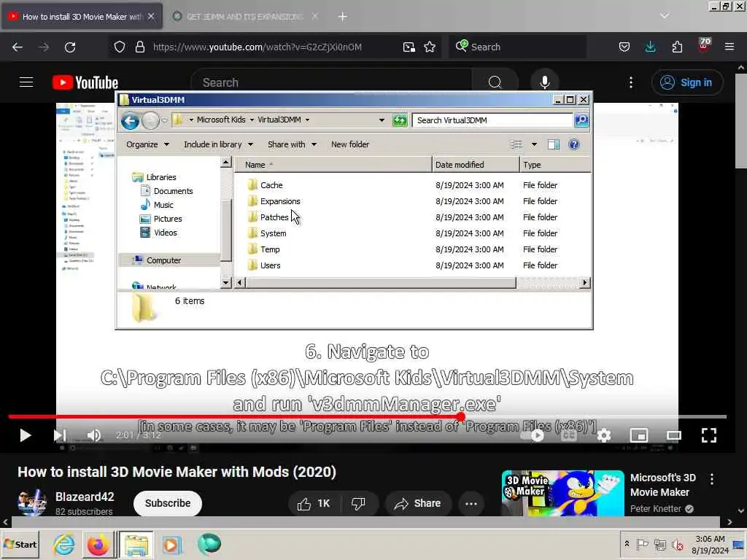
Task: Like the video thumbs up
Action: 314,504
